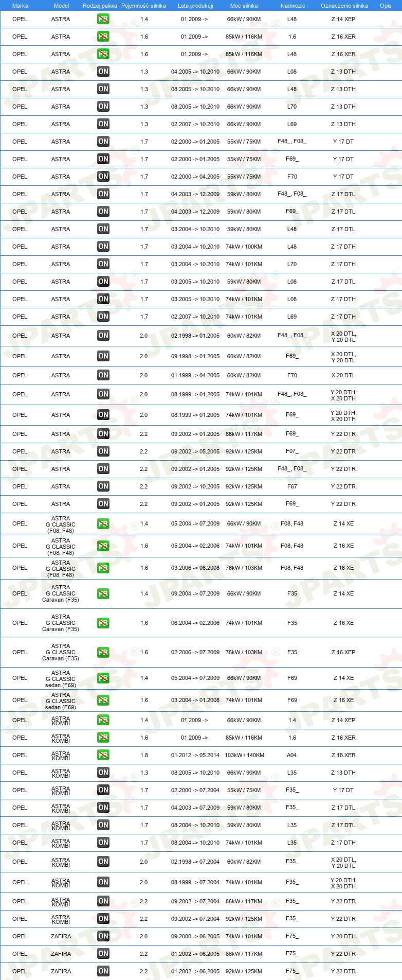Viewport: 402px width, 980px height.
Task: Click PB fuel icon in Astra Z 14 XEP L48 row
Action: 103,19
